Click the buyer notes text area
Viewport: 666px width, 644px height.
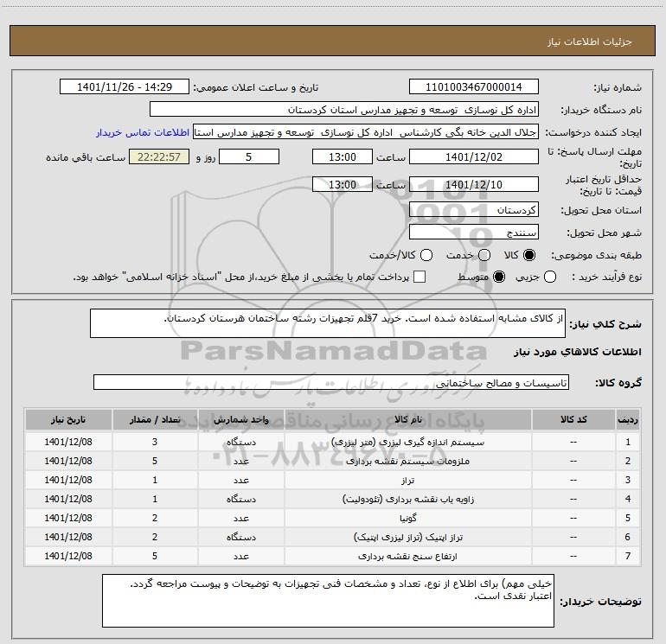328,601
